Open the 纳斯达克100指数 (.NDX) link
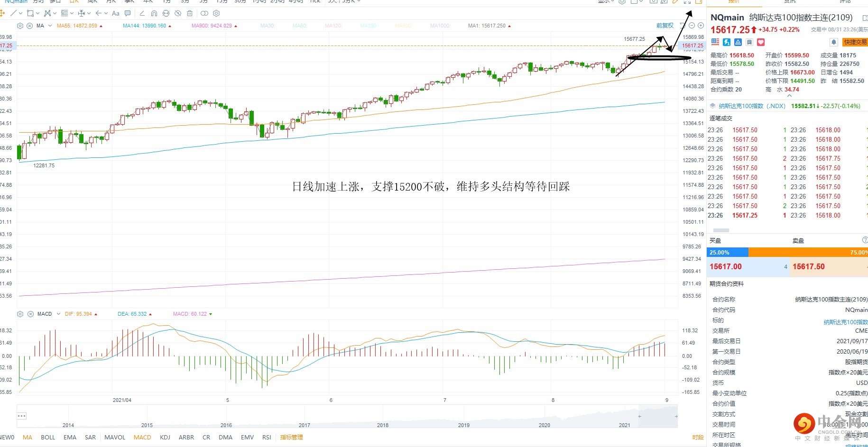The height and width of the screenshot is (447, 868). pyautogui.click(x=752, y=106)
